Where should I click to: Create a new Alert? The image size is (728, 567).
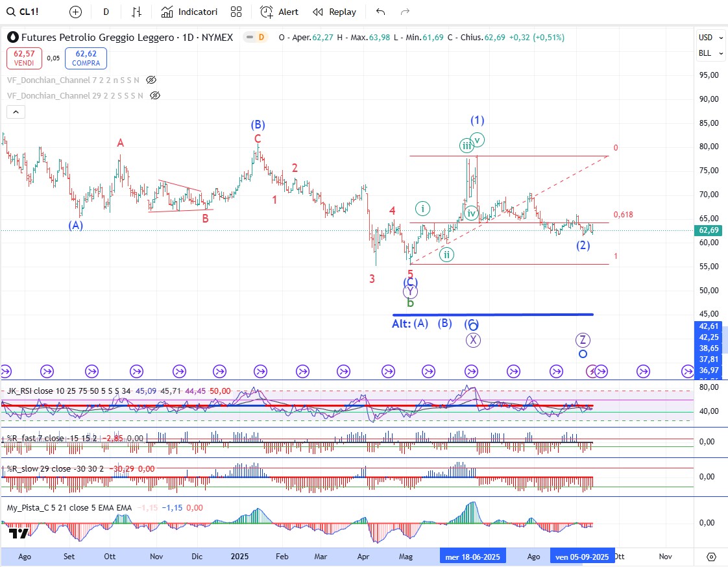pos(280,12)
